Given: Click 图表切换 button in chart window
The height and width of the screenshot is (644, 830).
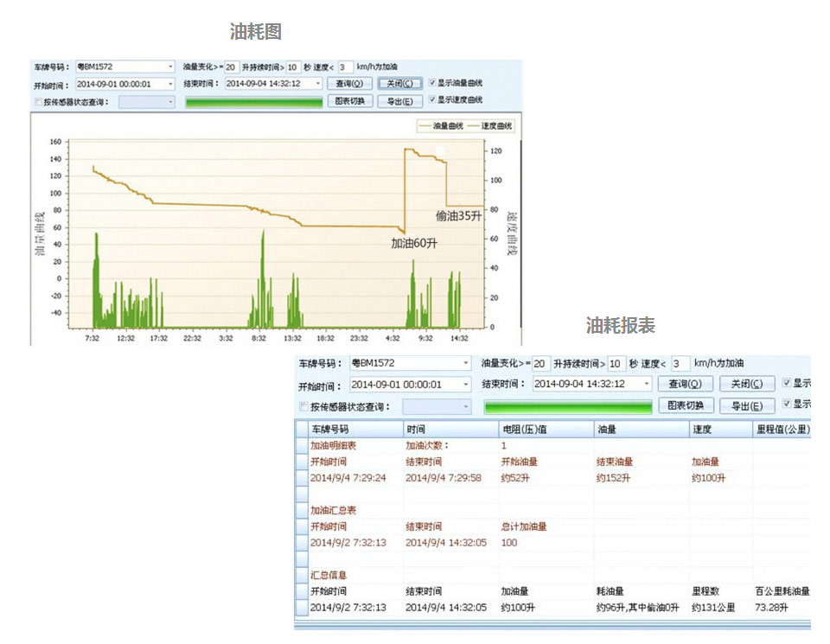Looking at the screenshot, I should point(350,101).
